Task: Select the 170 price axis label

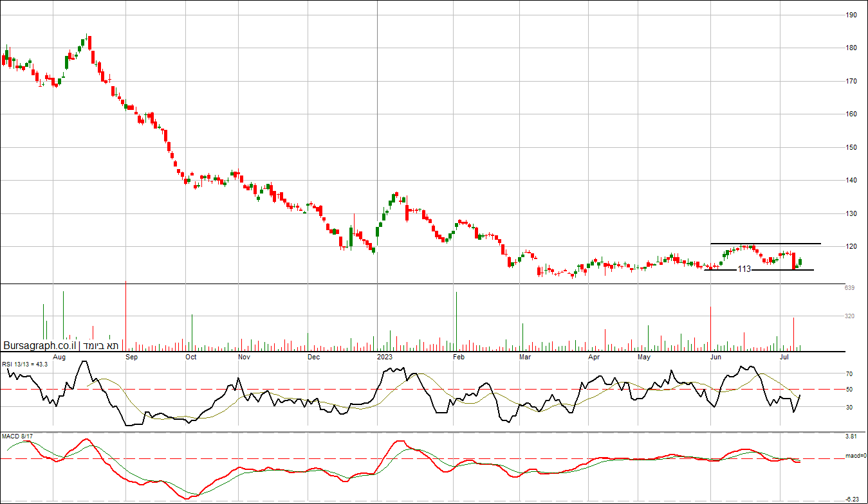Action: [851, 82]
